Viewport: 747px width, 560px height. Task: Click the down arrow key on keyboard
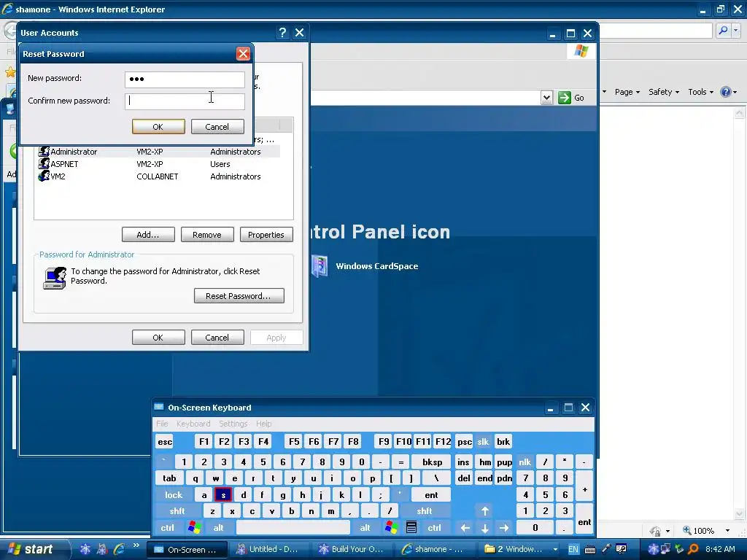point(485,528)
